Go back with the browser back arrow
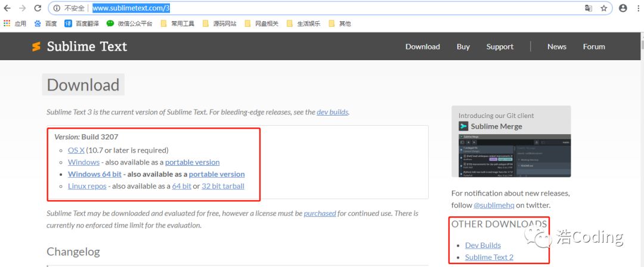The width and height of the screenshot is (644, 267). click(x=7, y=8)
